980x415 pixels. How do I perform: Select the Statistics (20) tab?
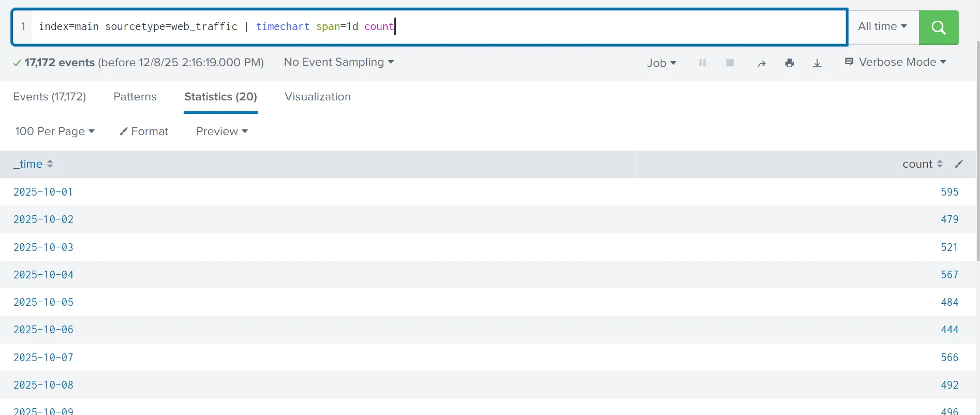pos(221,97)
